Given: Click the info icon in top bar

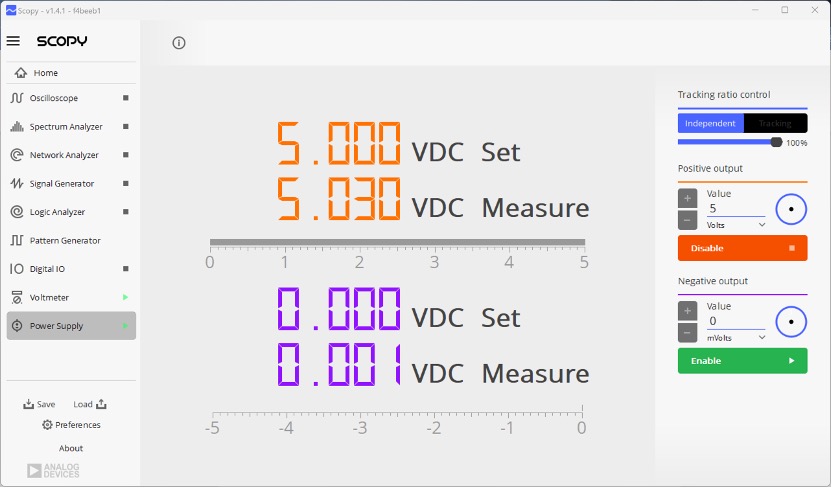Looking at the screenshot, I should pos(179,43).
